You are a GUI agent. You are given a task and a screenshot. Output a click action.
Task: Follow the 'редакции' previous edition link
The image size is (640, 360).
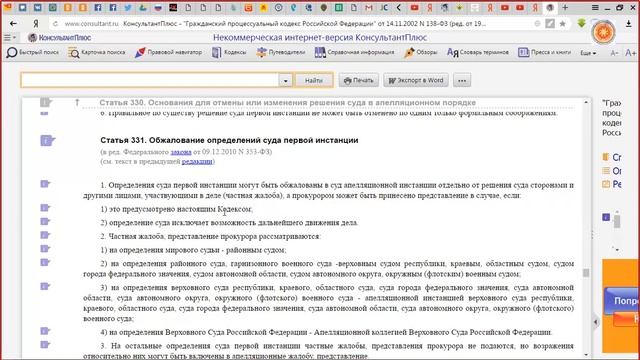[197, 161]
